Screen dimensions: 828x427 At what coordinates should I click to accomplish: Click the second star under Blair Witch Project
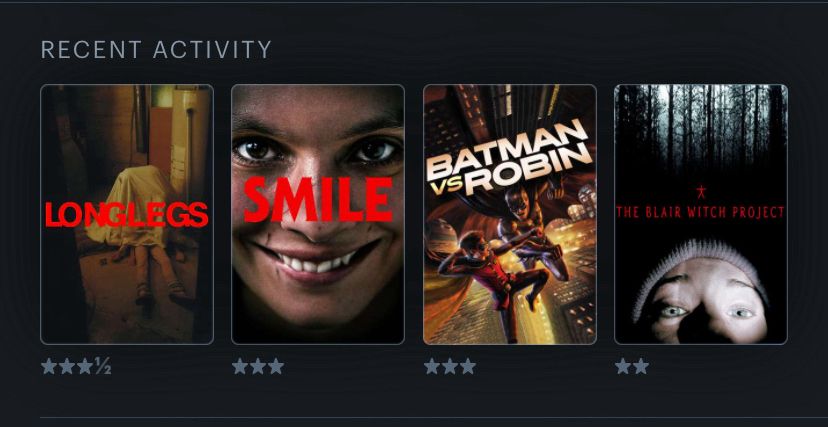pos(641,366)
